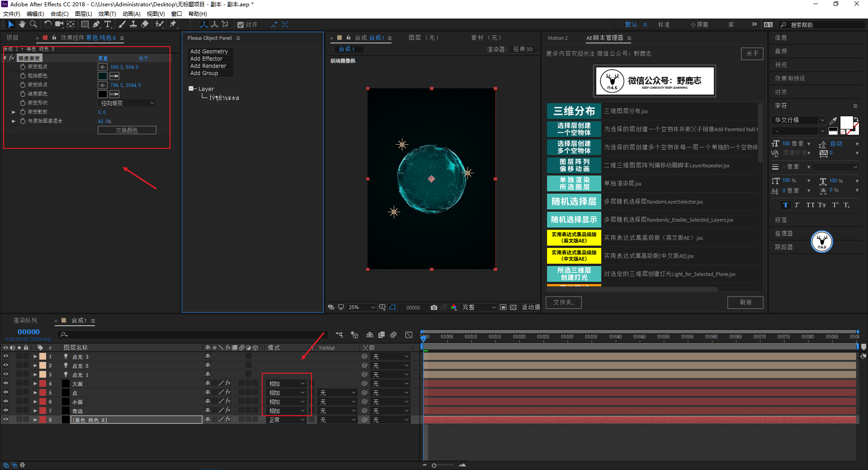Image resolution: width=868 pixels, height=470 pixels.
Task: Hide the 大面 layer with eye icon
Action: (6, 384)
